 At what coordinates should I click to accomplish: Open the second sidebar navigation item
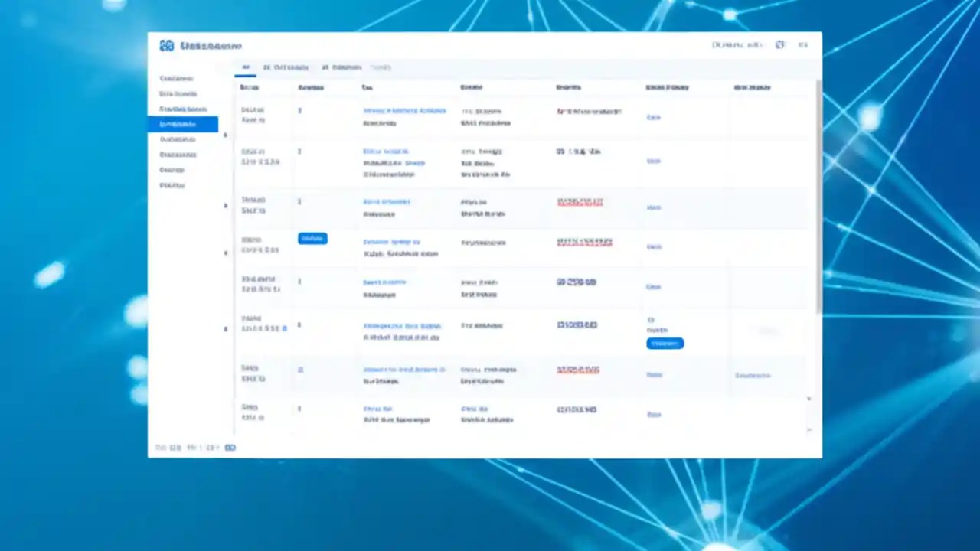coord(178,93)
